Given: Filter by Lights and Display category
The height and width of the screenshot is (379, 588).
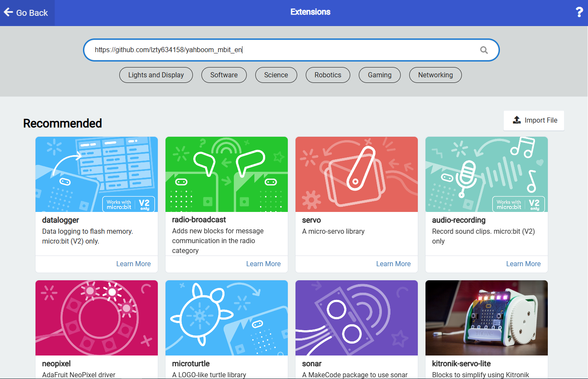Looking at the screenshot, I should tap(156, 75).
